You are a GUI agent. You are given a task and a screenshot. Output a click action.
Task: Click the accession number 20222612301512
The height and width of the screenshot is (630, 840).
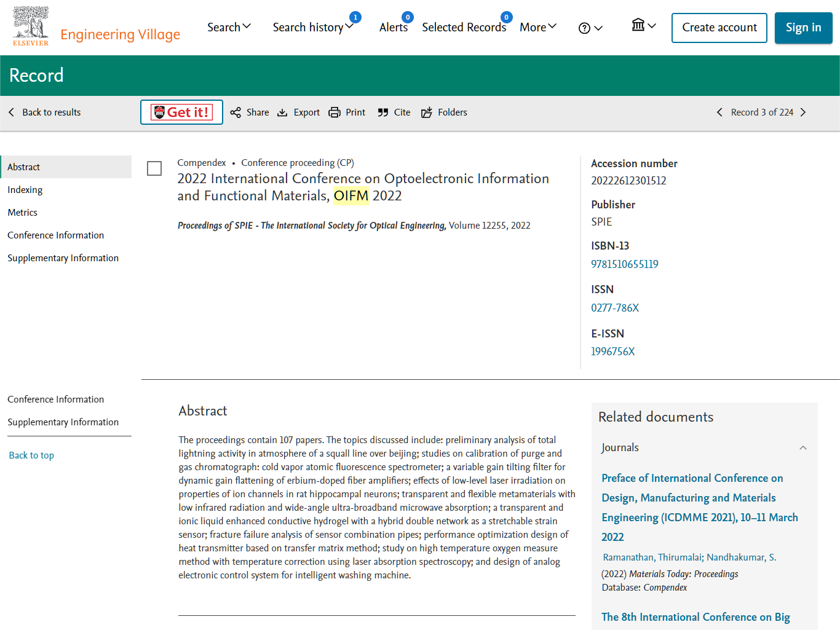(x=628, y=181)
